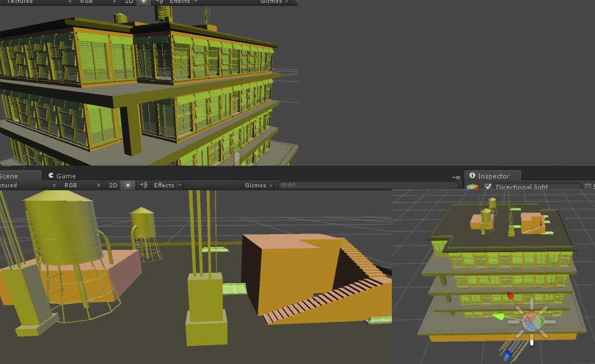Open the draw mode dropdown left of lower RGB
This screenshot has height=364, width=595.
coord(29,185)
